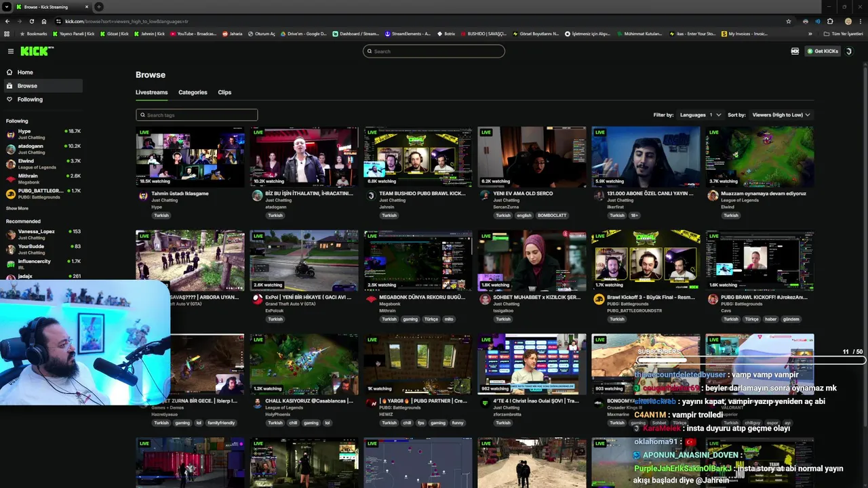868x488 pixels.
Task: Open Yayıncı Paneli | Kick bookmark
Action: pos(74,33)
